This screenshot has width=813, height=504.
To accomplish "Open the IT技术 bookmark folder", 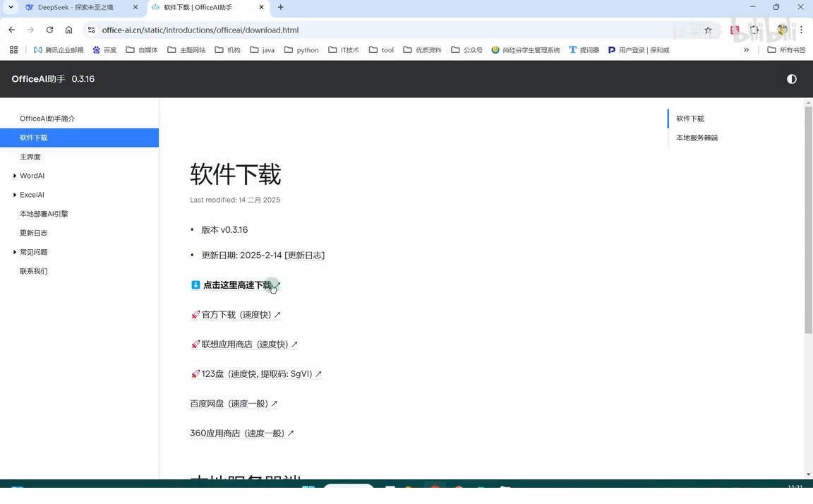I will [343, 50].
